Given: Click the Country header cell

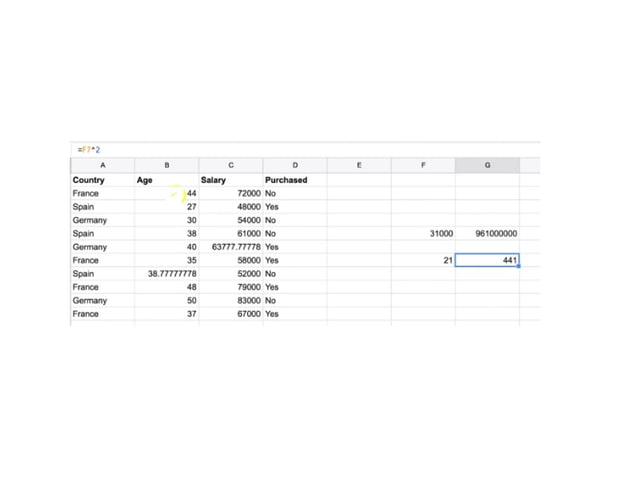Looking at the screenshot, I should click(x=102, y=180).
